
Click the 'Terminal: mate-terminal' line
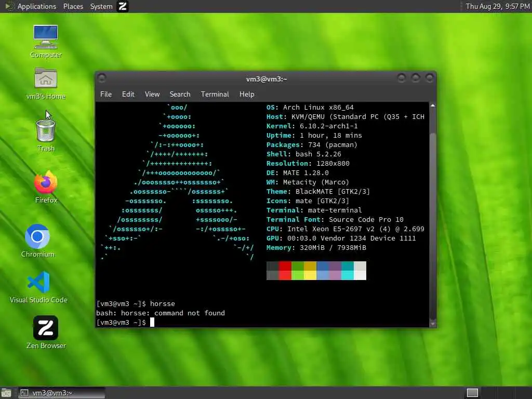(x=314, y=210)
